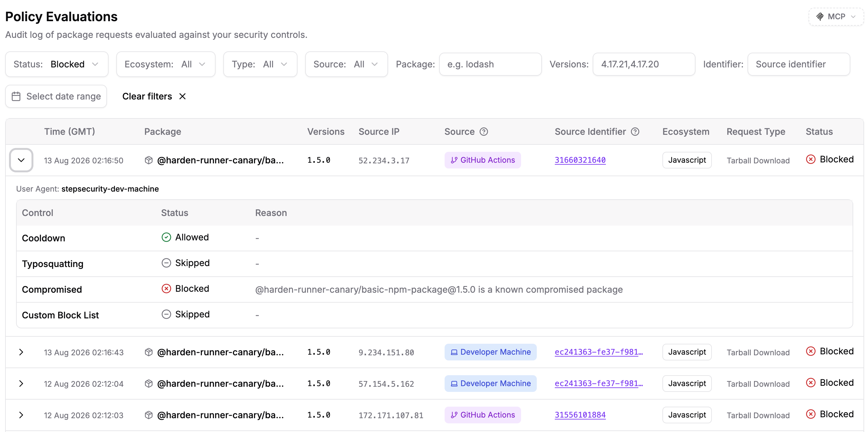Screen dimensions: 868x432
Task: Open the Type filter dropdown
Action: [x=260, y=64]
